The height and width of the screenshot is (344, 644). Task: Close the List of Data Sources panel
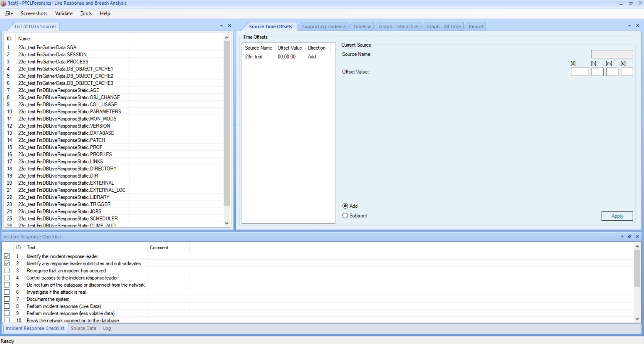point(229,26)
